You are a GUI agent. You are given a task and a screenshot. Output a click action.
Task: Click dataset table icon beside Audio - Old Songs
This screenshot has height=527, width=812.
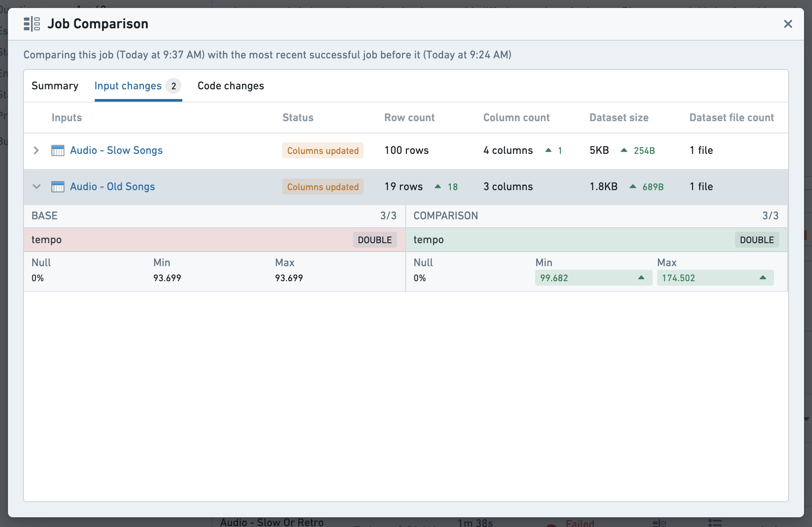coord(58,187)
